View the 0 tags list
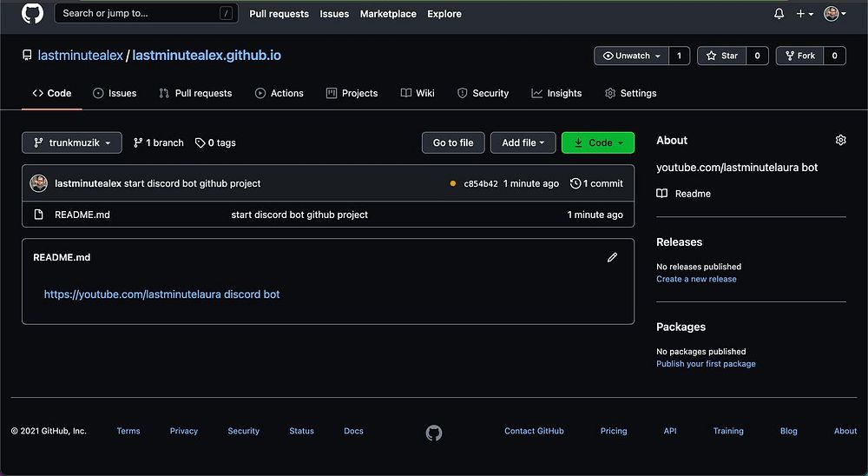 [x=215, y=142]
